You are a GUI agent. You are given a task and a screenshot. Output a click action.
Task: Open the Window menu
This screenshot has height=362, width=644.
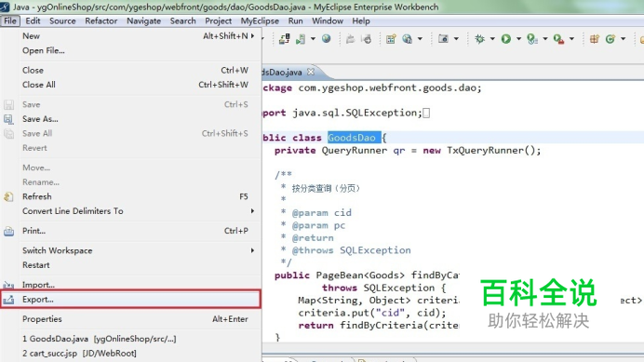tap(328, 21)
